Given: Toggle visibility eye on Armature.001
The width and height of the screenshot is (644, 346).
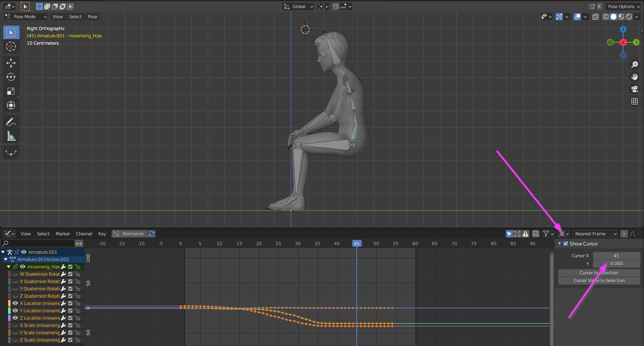Looking at the screenshot, I should click(x=24, y=252).
